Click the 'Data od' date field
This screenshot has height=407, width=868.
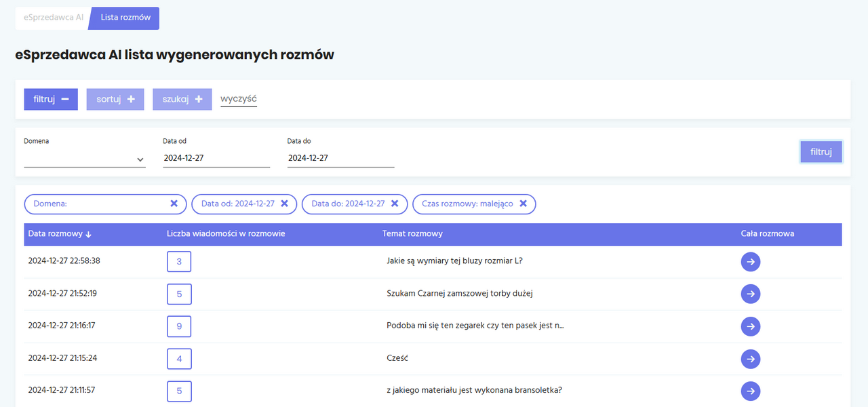click(x=216, y=158)
